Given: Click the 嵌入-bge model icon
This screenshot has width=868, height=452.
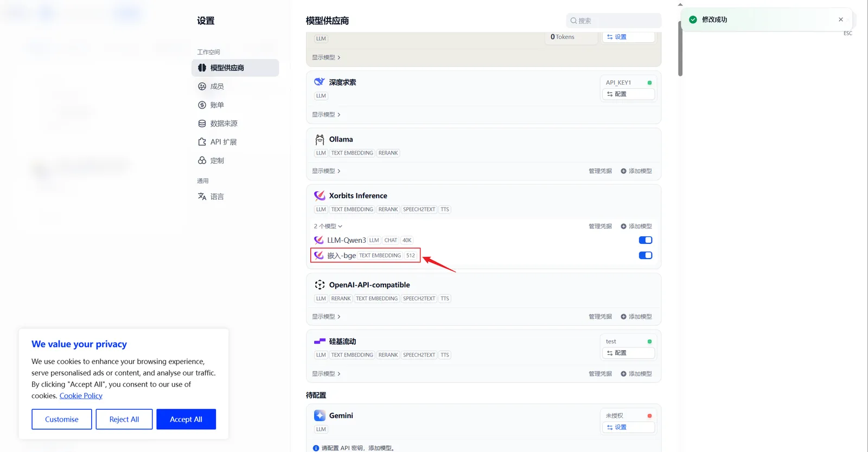Looking at the screenshot, I should [x=319, y=255].
